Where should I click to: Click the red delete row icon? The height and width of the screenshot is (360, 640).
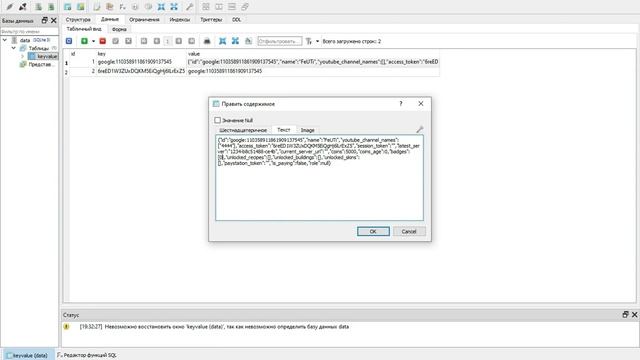point(102,41)
